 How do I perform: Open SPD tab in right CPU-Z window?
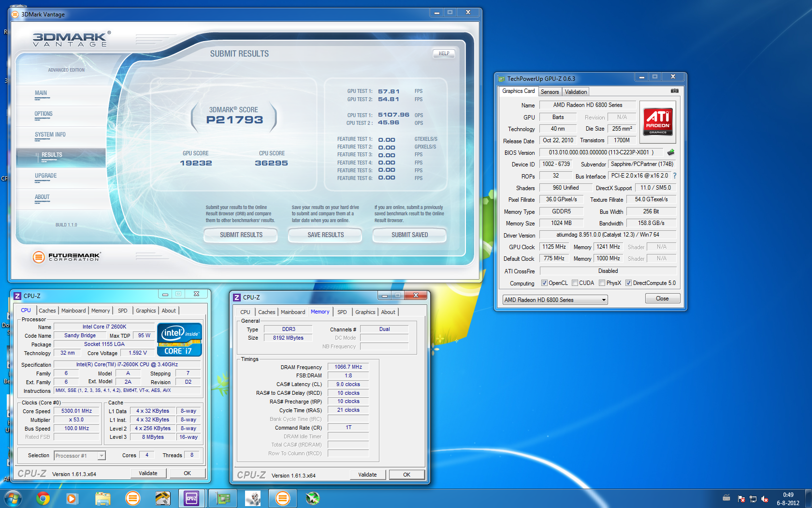tap(342, 312)
